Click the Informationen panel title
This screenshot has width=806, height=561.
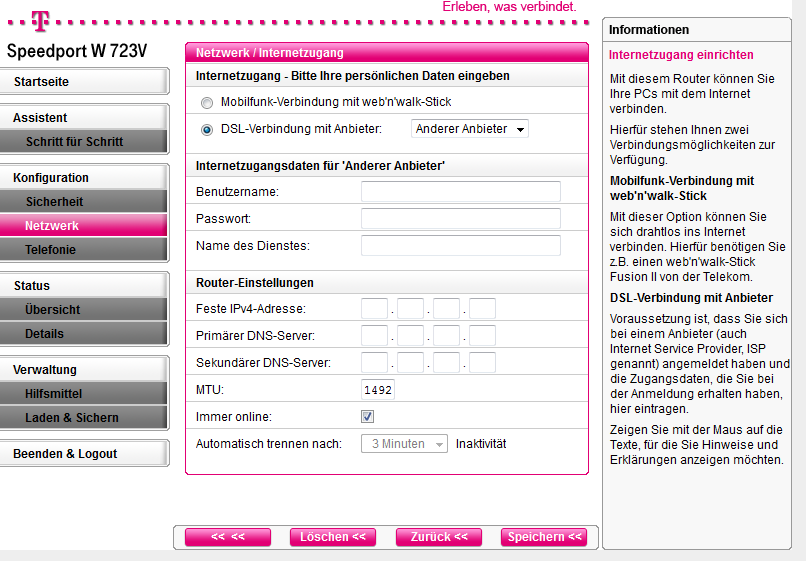click(x=649, y=30)
